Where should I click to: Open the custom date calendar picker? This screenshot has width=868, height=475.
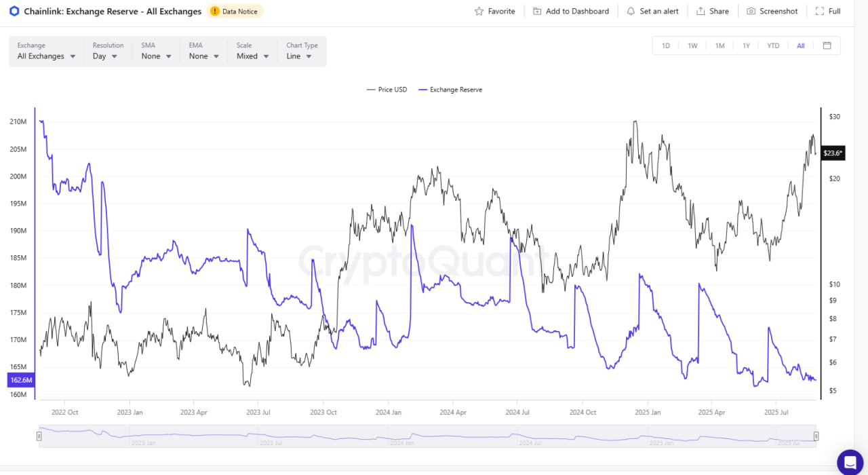pyautogui.click(x=827, y=45)
